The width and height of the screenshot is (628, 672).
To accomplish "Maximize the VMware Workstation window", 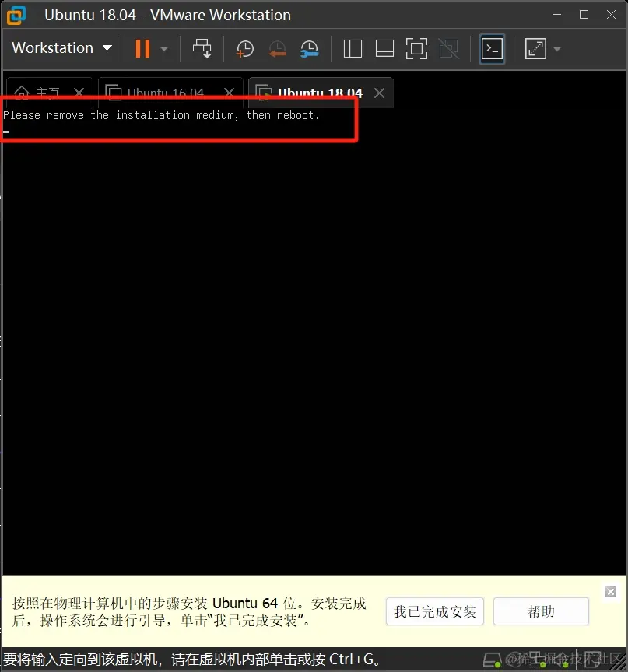I will point(584,15).
